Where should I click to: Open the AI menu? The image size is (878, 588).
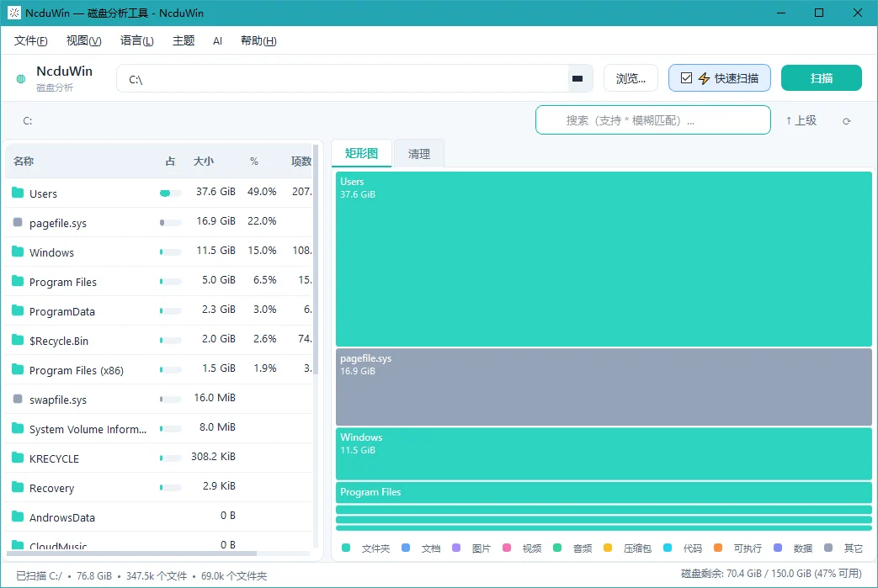point(218,41)
